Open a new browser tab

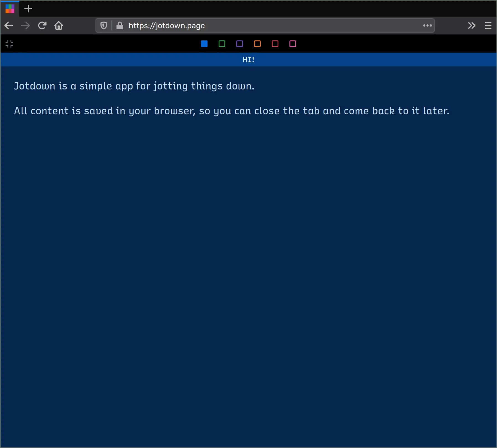point(28,9)
